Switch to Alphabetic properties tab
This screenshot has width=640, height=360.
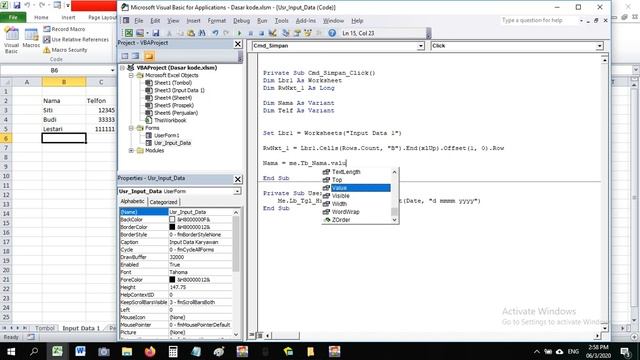point(132,202)
